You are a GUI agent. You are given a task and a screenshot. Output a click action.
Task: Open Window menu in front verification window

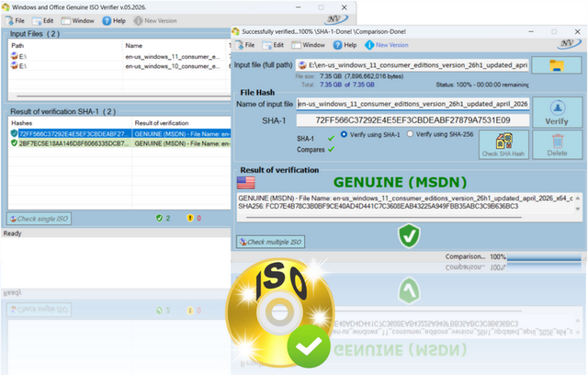(309, 45)
